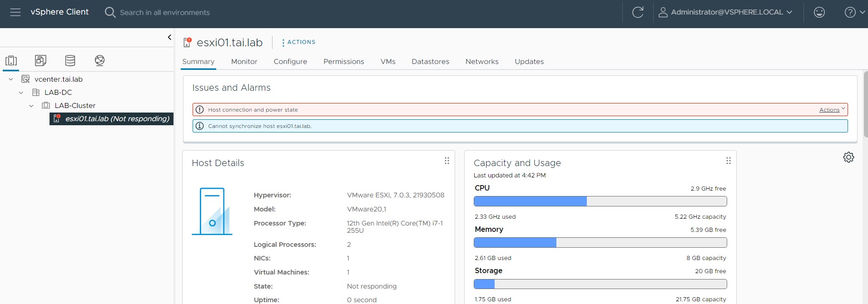Click the search magnifier icon
The image size is (868, 304).
(110, 12)
